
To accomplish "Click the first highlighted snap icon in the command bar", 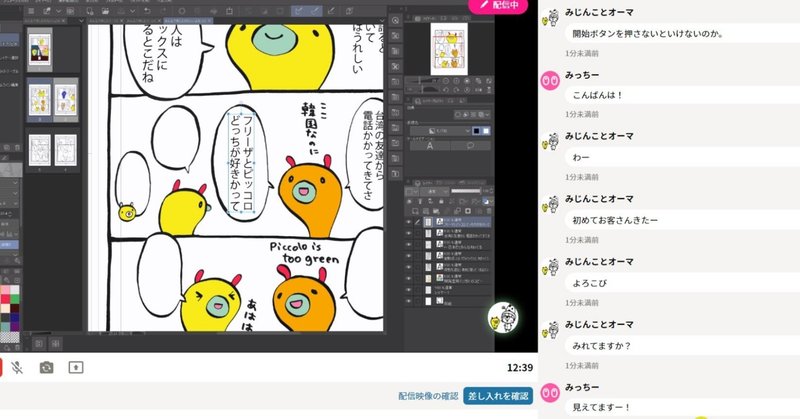I will [x=299, y=11].
